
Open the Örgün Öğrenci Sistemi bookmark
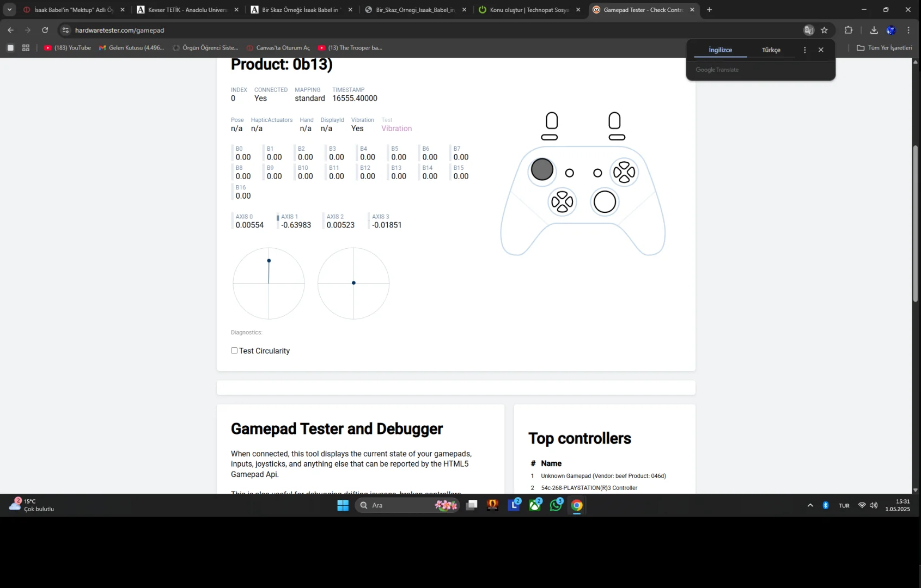pos(205,48)
